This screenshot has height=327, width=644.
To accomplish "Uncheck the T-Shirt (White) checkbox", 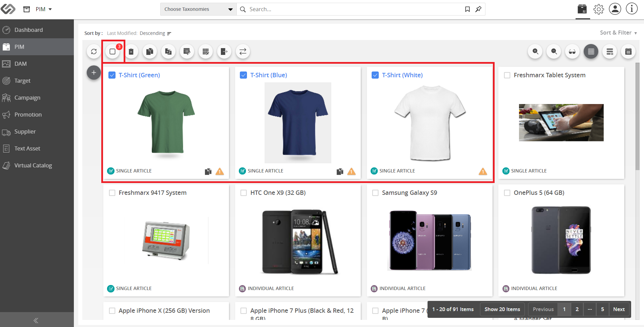I will click(375, 75).
